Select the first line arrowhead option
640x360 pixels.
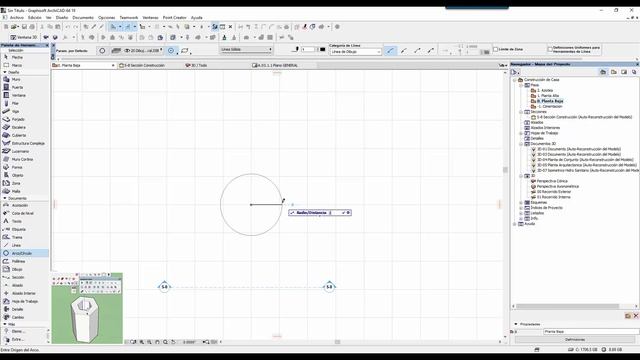(x=390, y=51)
